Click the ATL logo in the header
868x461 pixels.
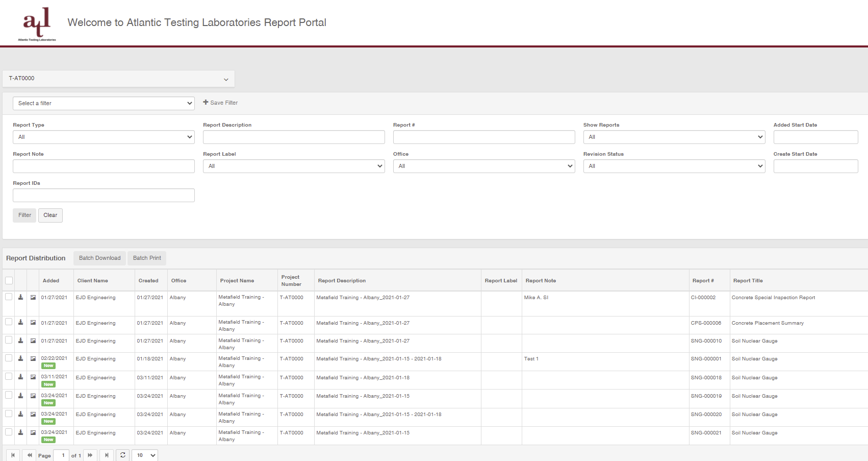coord(36,23)
